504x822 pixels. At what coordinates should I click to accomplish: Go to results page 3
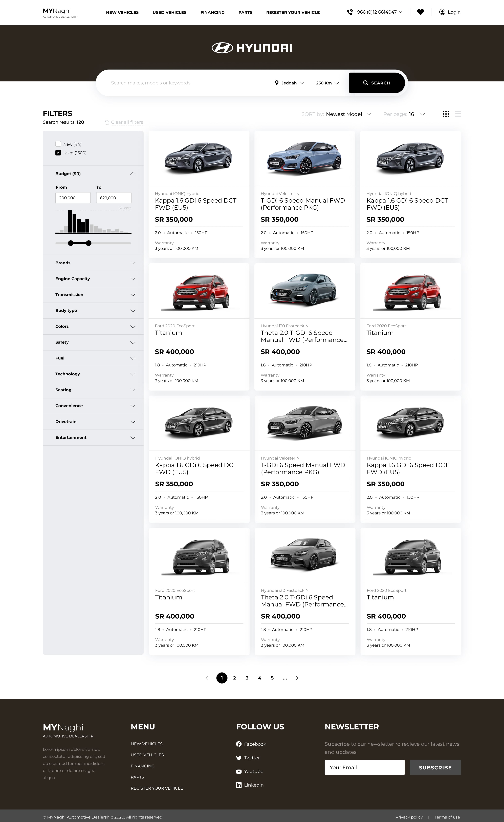(247, 678)
